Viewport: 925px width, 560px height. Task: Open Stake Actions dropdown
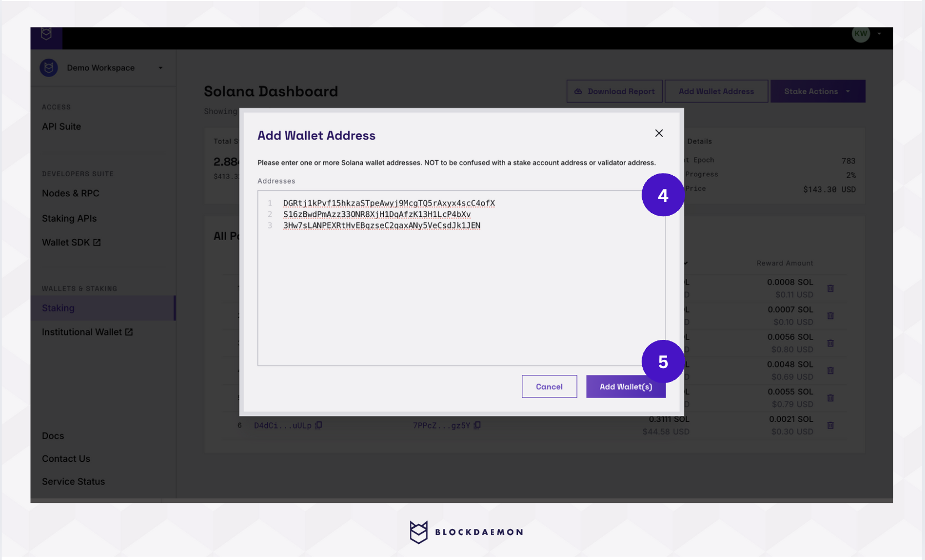817,91
